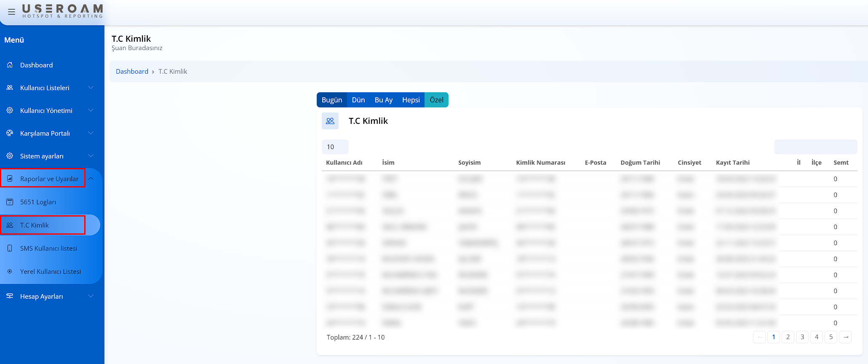The height and width of the screenshot is (364, 868).
Task: Click the hamburger menu icon
Action: click(11, 12)
